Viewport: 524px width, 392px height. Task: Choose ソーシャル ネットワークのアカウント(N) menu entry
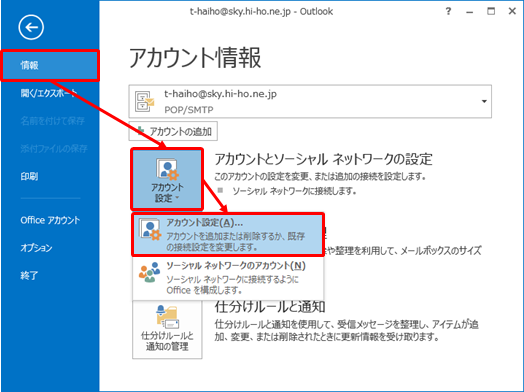pyautogui.click(x=228, y=278)
